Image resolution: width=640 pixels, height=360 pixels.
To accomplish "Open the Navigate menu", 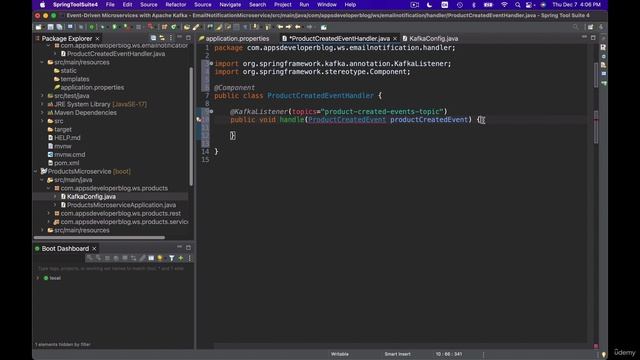I will [x=230, y=5].
